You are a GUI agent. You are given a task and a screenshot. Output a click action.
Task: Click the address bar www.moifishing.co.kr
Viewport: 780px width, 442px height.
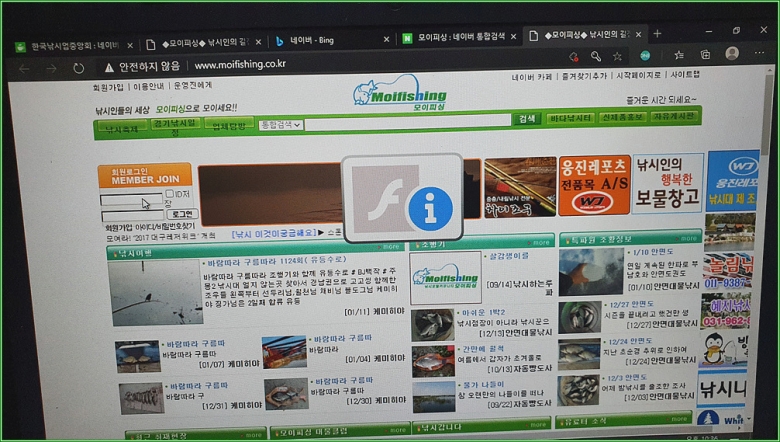(x=240, y=65)
